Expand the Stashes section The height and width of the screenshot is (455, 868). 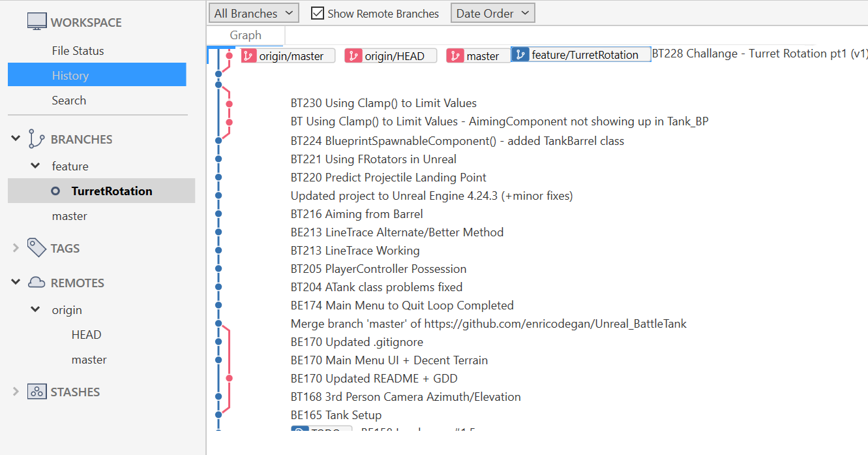point(16,392)
